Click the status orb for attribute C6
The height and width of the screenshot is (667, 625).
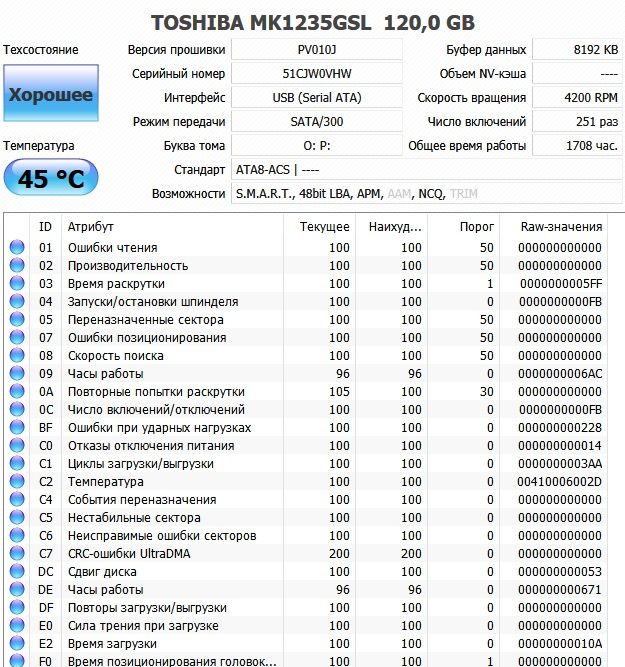coord(17,535)
